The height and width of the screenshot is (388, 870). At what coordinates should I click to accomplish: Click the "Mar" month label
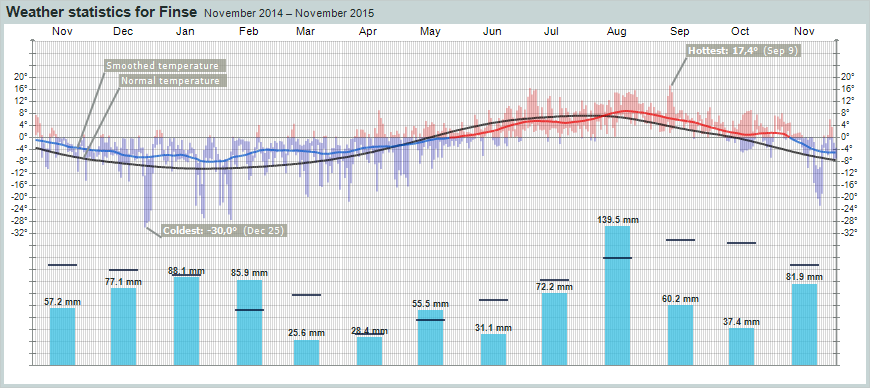point(306,32)
